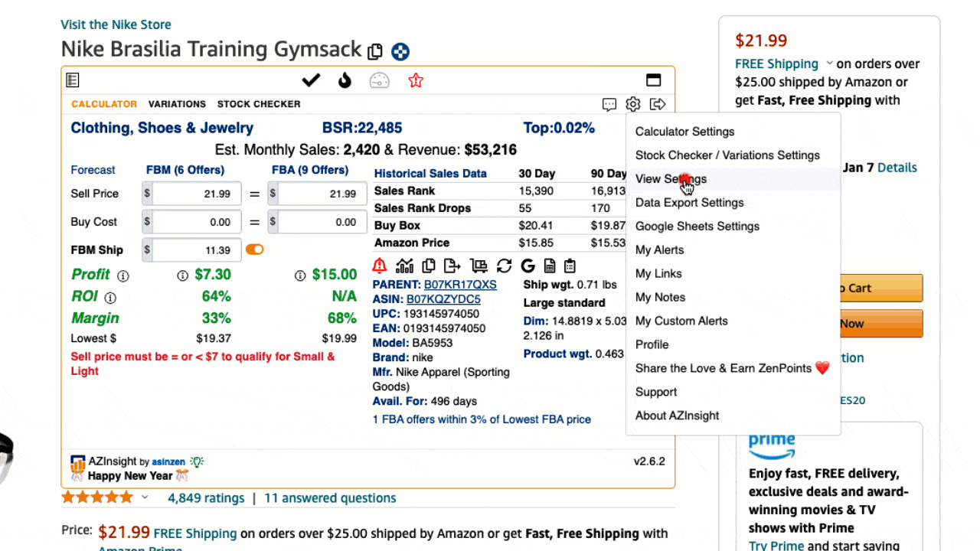Click the FBM Buy Cost input field

(197, 222)
